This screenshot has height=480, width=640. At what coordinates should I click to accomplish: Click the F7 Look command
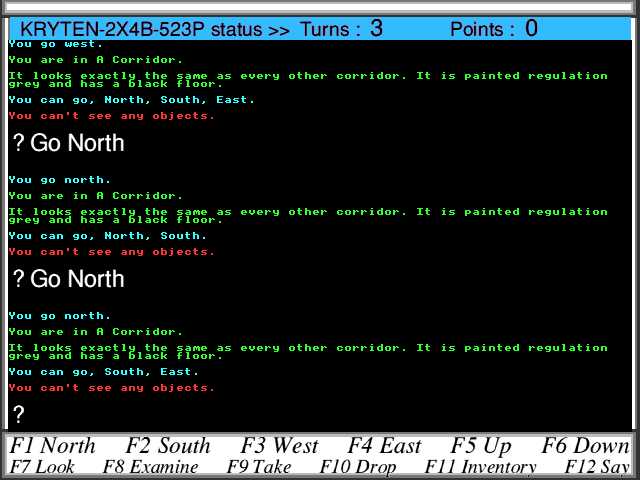pyautogui.click(x=42, y=467)
